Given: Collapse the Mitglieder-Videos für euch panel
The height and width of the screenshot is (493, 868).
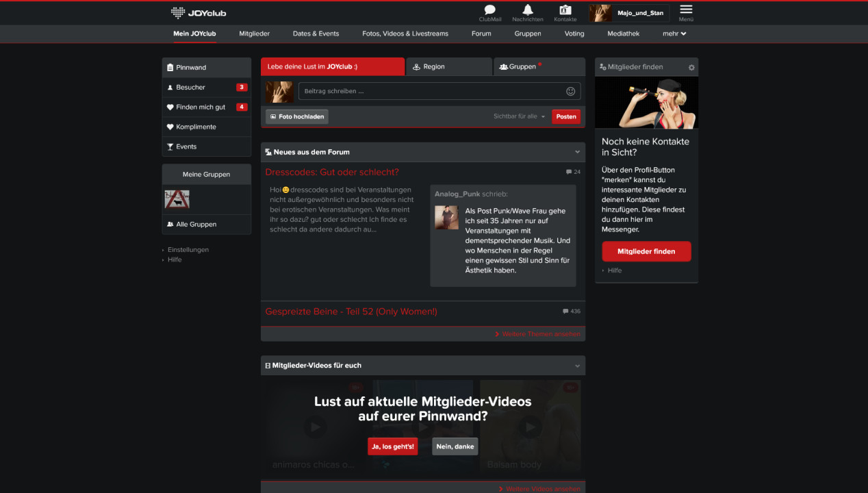Looking at the screenshot, I should point(577,366).
